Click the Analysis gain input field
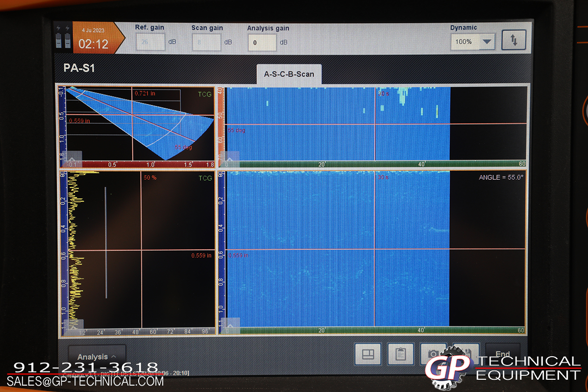This screenshot has width=588, height=392. pyautogui.click(x=262, y=43)
